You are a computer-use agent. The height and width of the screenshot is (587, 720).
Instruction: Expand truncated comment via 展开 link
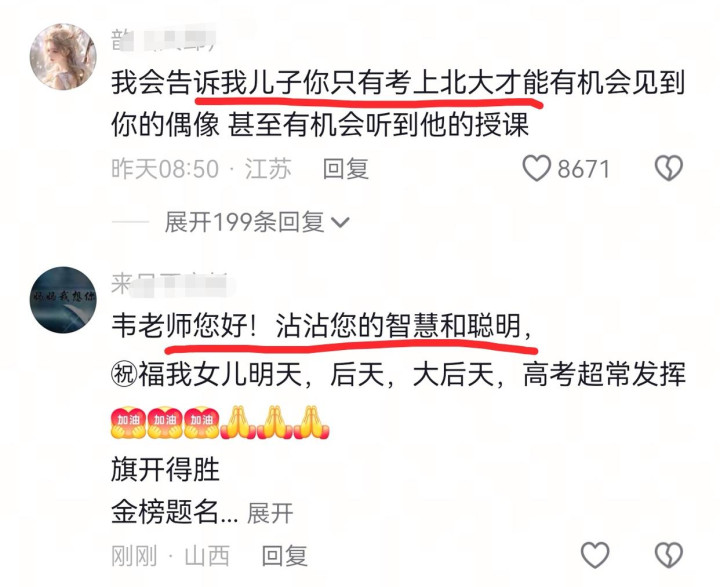[x=270, y=513]
